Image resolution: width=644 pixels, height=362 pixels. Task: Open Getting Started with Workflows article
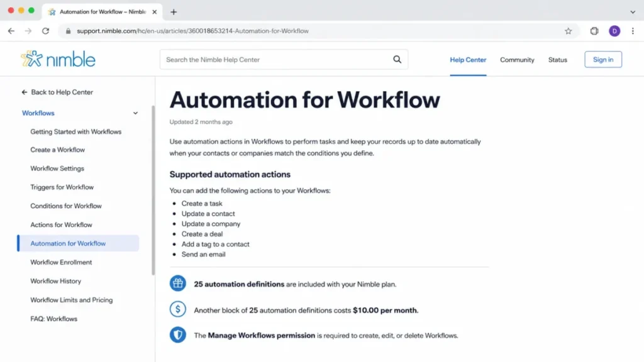tap(76, 132)
